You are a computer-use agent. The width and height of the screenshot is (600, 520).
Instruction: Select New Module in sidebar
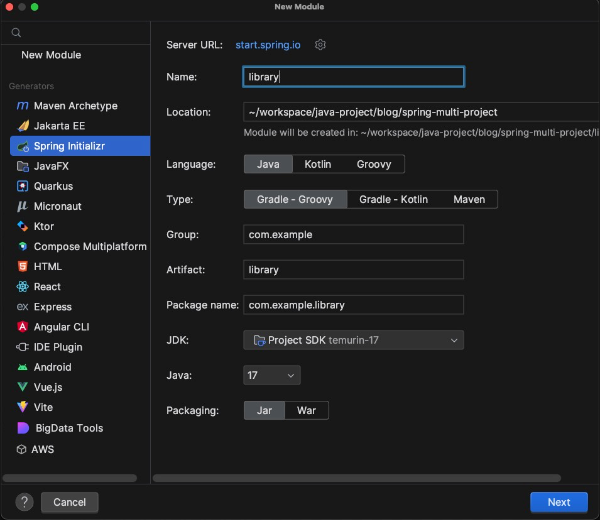[x=51, y=55]
